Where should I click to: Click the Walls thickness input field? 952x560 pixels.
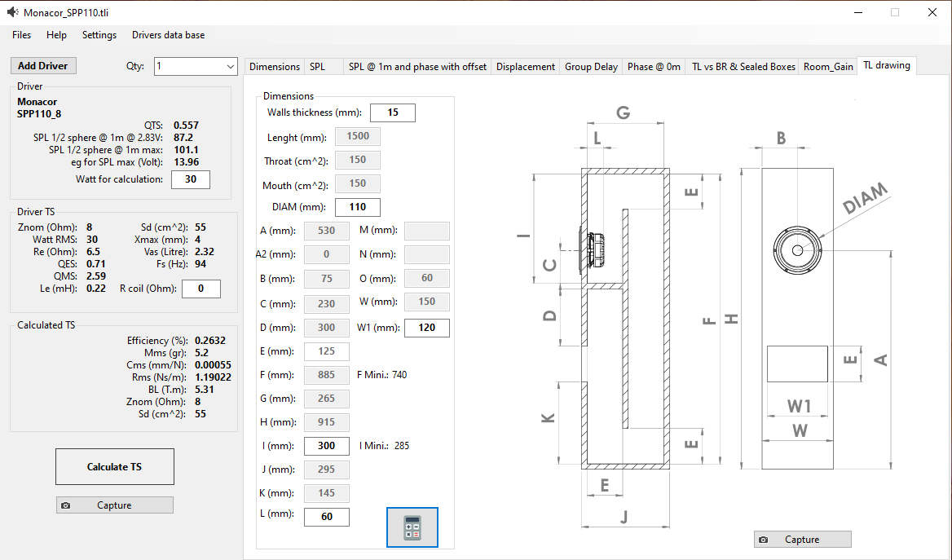[x=393, y=112]
